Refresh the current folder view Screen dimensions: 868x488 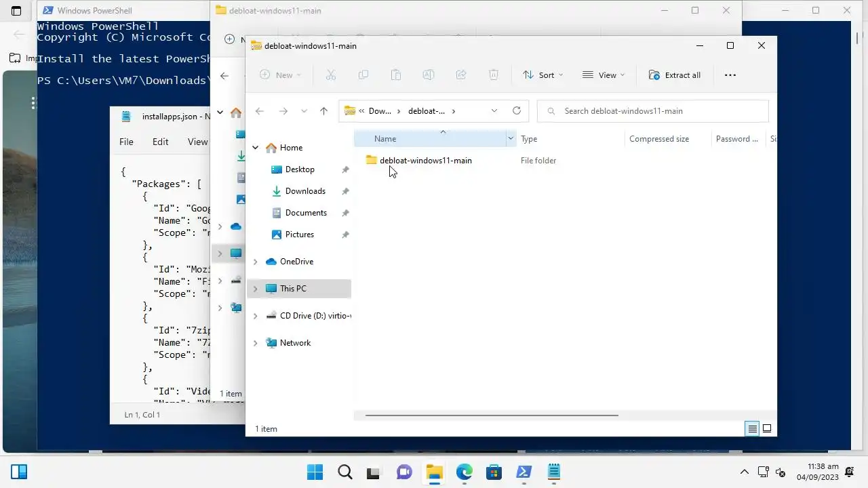click(x=517, y=110)
